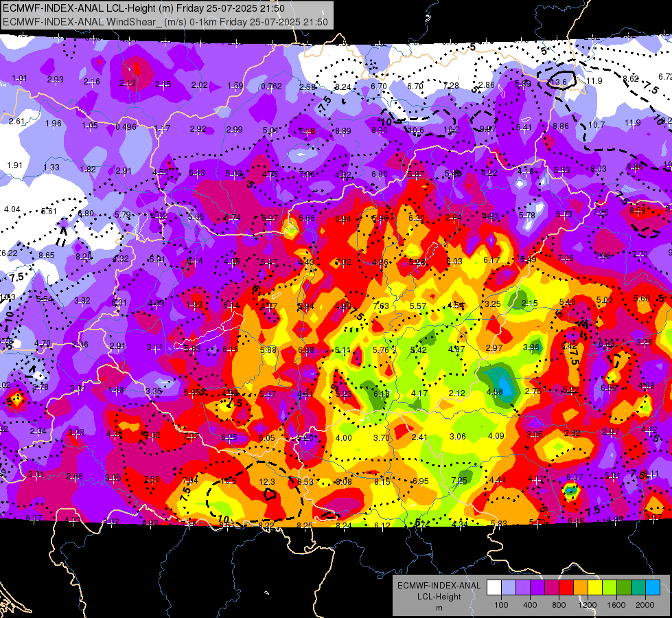This screenshot has width=672, height=618.
Task: Click the legend label 2000
Action: tap(645, 605)
